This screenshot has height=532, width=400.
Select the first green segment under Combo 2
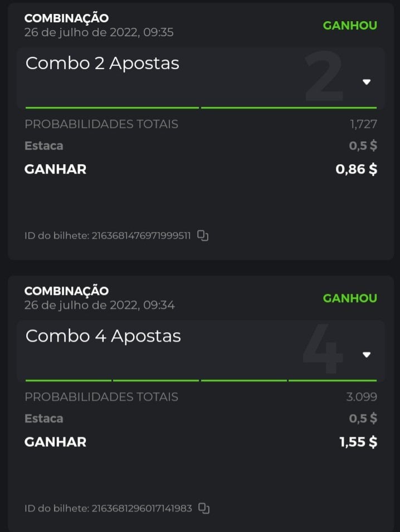112,107
